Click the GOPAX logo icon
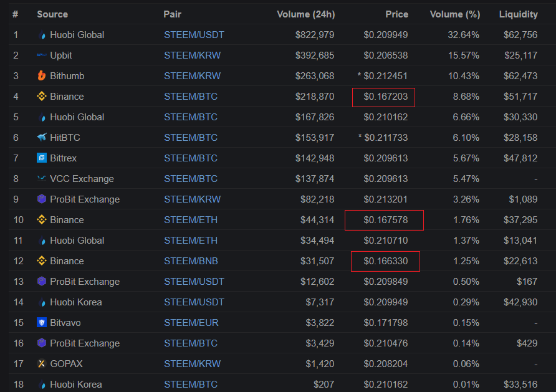The height and width of the screenshot is (392, 556). click(42, 364)
